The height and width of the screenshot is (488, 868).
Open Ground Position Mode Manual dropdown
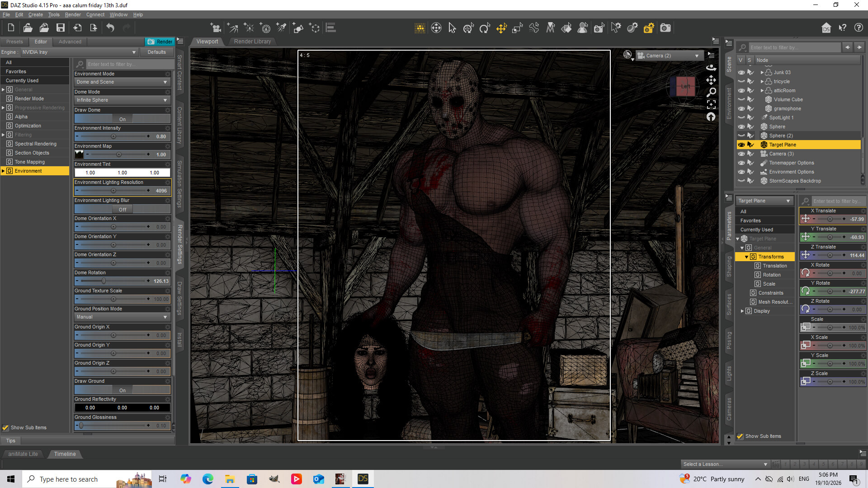click(x=122, y=317)
